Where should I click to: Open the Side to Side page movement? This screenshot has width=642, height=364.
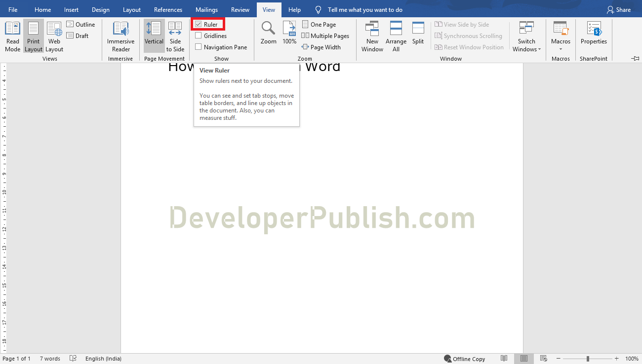click(175, 36)
